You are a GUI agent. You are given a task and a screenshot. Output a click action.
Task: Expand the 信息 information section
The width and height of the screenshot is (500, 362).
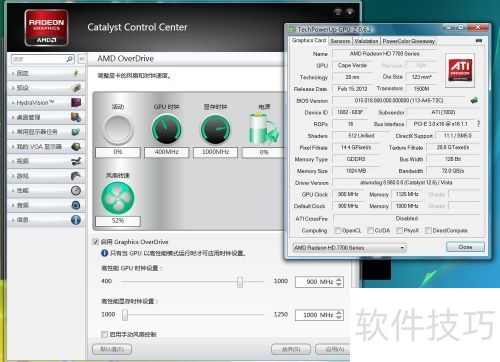point(46,220)
